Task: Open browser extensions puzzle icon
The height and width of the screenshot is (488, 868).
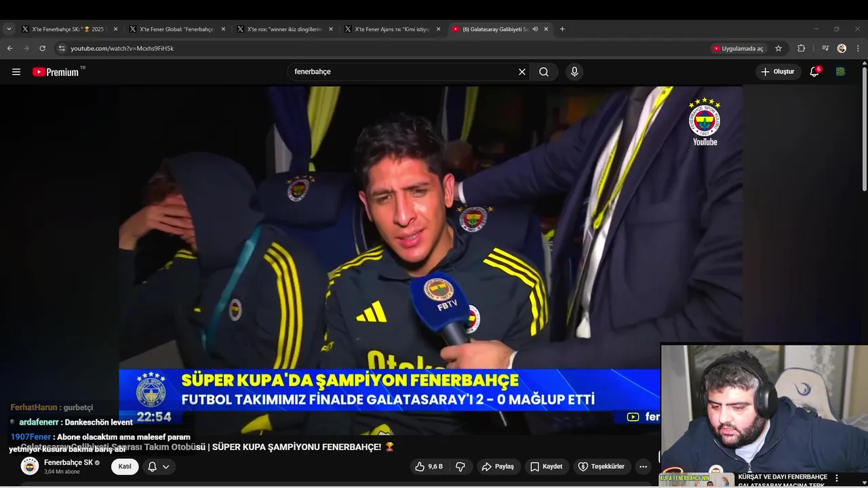Action: pos(802,49)
